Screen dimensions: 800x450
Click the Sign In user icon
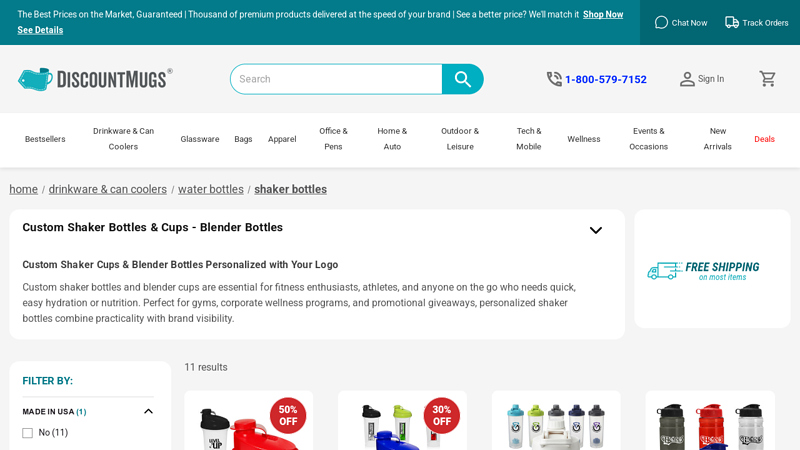[687, 79]
